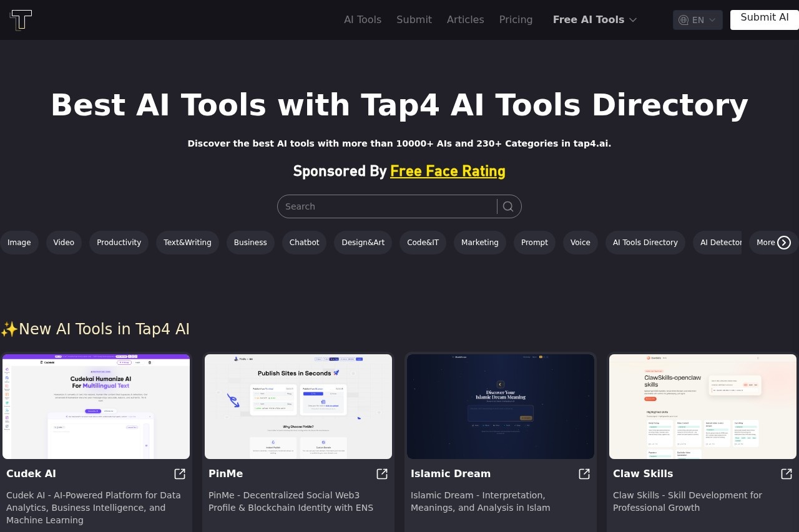Image resolution: width=799 pixels, height=532 pixels.
Task: Click the Tap4 logo icon
Action: click(x=21, y=20)
